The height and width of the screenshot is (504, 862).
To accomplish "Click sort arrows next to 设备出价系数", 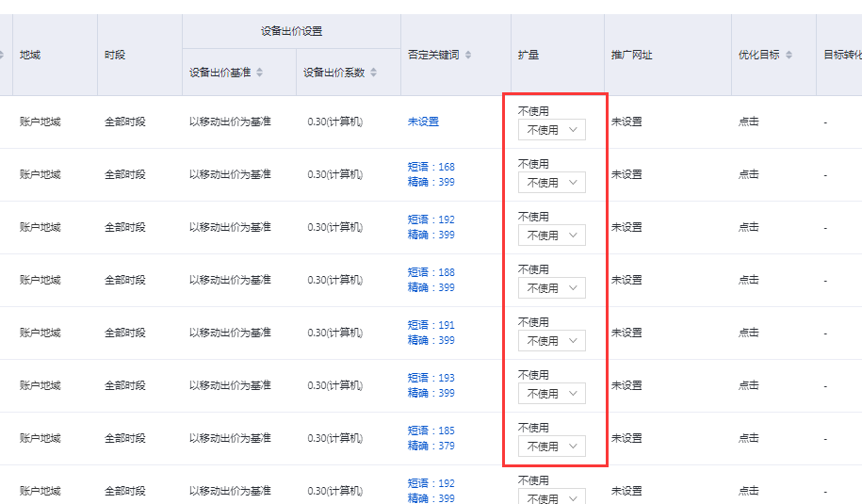I will pyautogui.click(x=373, y=73).
